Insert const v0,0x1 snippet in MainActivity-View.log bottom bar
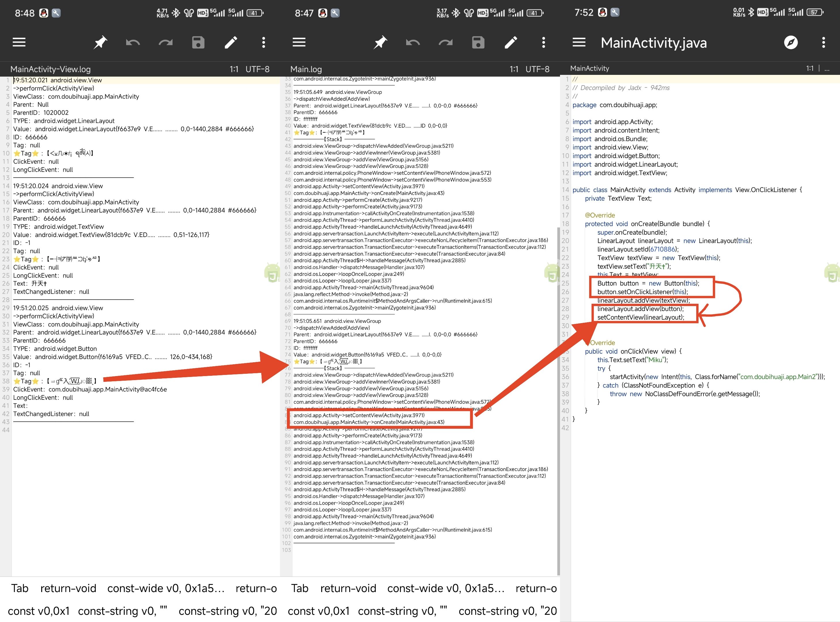This screenshot has width=840, height=622. (38, 611)
